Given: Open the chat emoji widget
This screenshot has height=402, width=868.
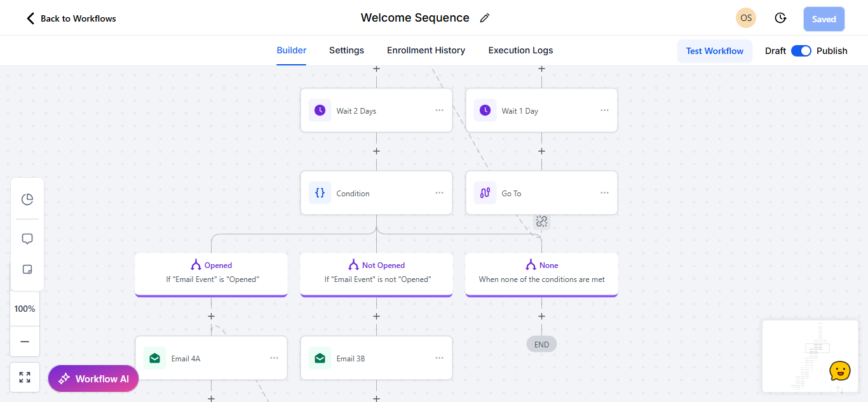Looking at the screenshot, I should pos(840,371).
